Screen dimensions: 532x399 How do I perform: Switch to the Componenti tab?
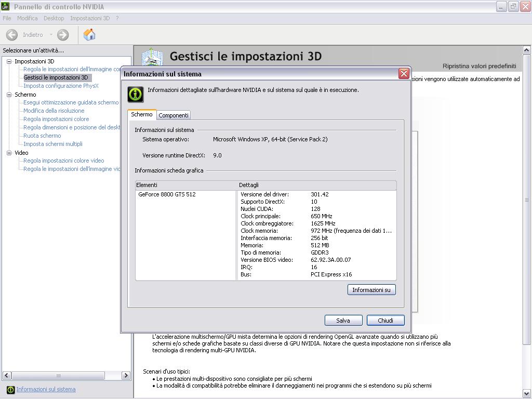174,115
